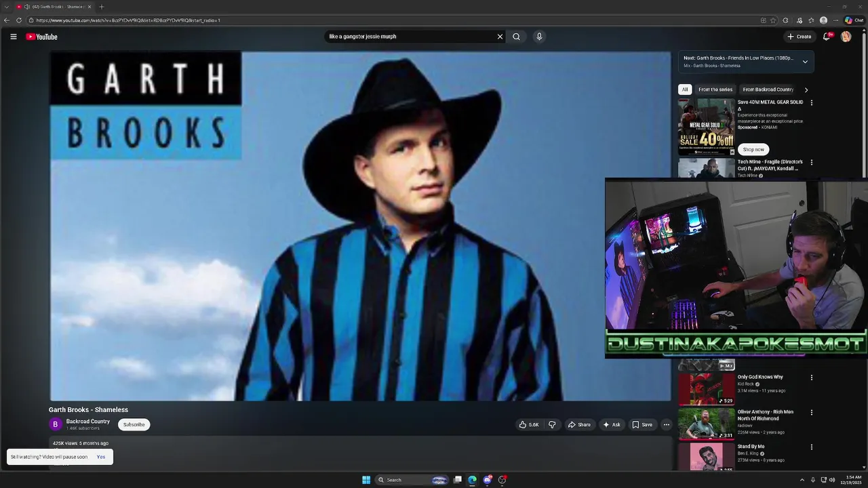Select the From the series chip
Image resolution: width=868 pixels, height=488 pixels.
click(x=715, y=89)
